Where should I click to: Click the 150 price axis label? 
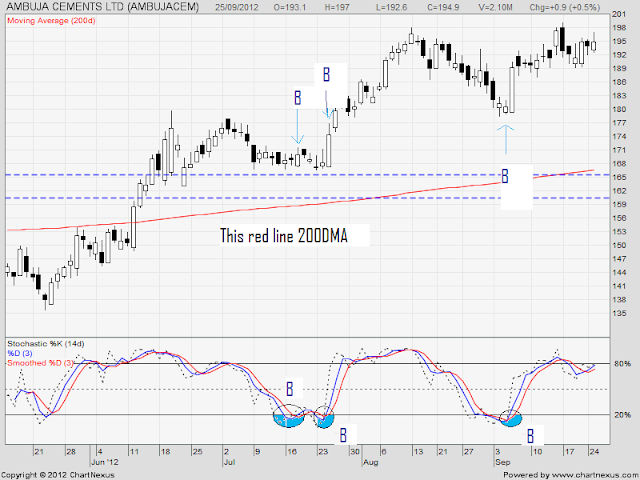click(x=619, y=245)
